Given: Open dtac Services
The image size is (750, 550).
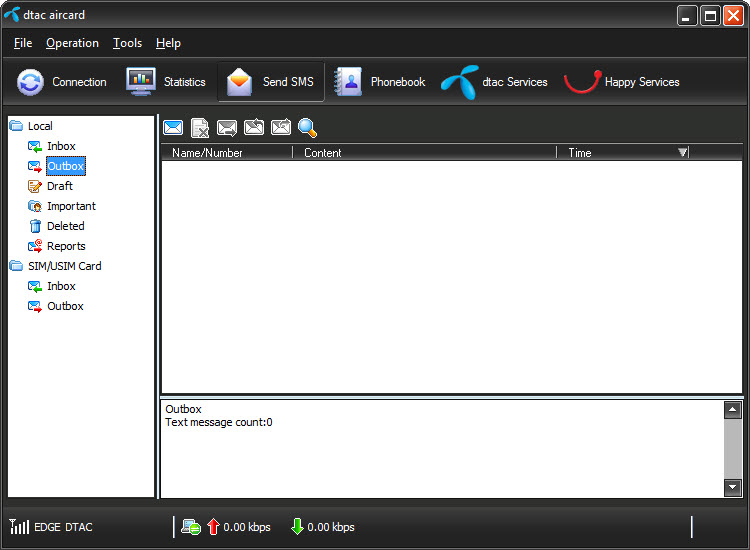Looking at the screenshot, I should point(494,82).
